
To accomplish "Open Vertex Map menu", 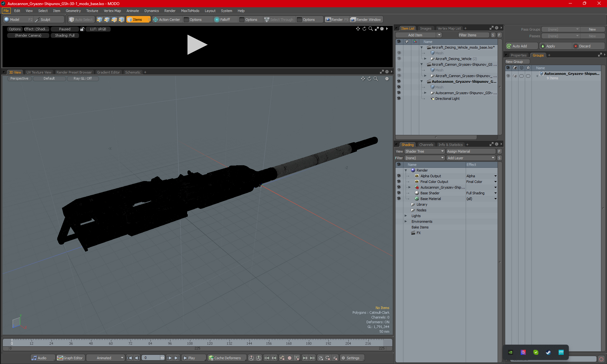I will click(112, 11).
